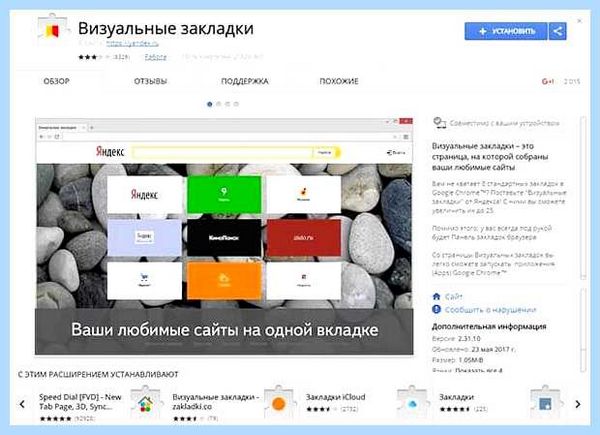Click the G+1 button
This screenshot has height=435, width=600.
coord(548,81)
